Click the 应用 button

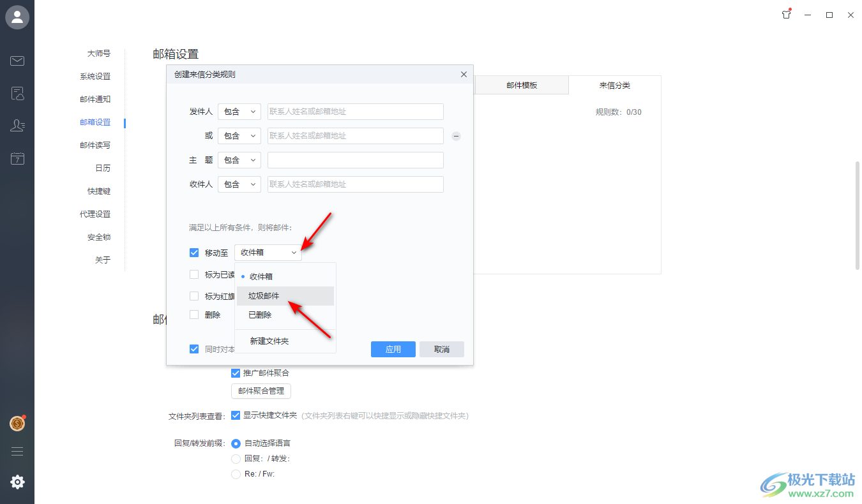(393, 349)
